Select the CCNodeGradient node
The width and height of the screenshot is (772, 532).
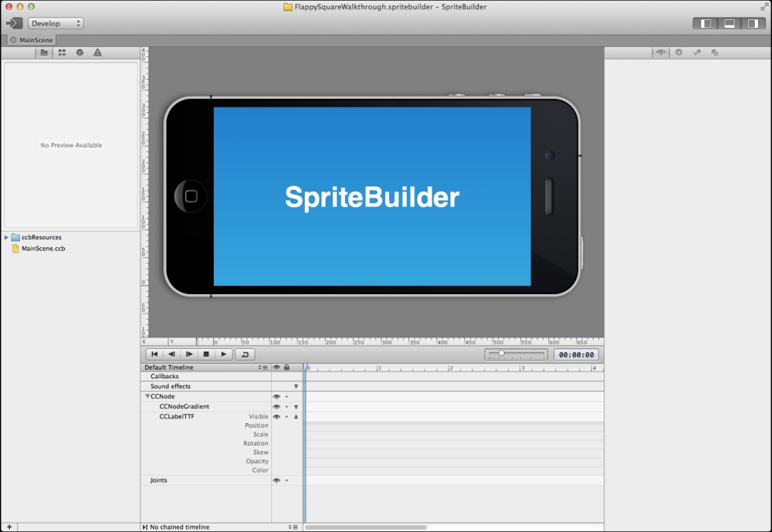185,406
